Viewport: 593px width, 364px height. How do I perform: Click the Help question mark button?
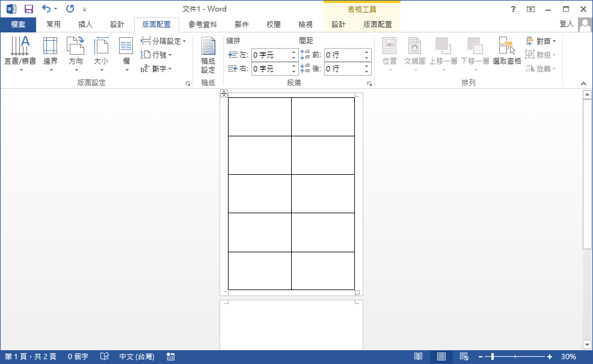[513, 9]
